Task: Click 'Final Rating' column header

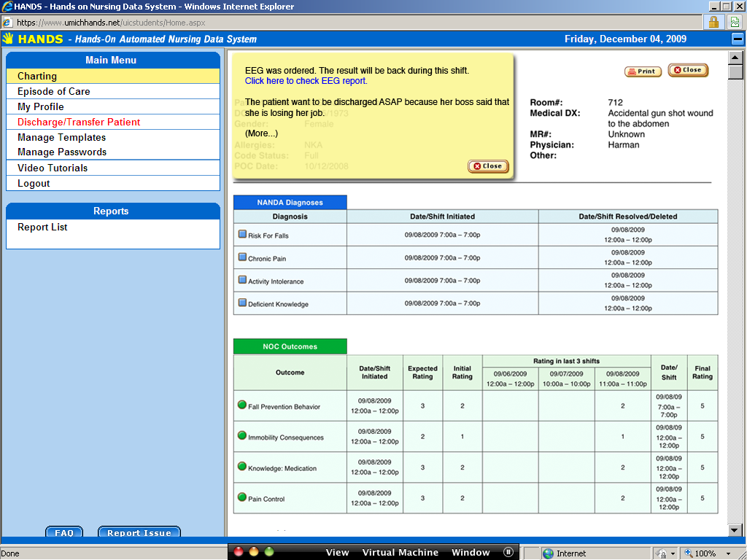Action: tap(703, 373)
